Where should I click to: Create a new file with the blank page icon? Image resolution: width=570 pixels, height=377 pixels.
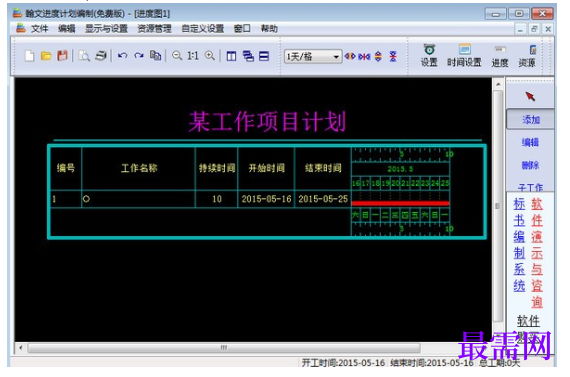[29, 56]
